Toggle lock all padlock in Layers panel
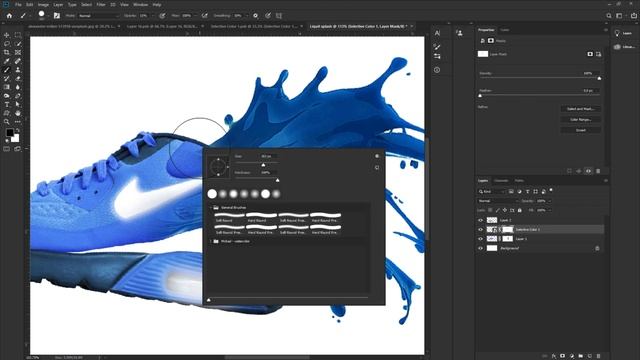Image resolution: width=640 pixels, height=360 pixels. (520, 210)
